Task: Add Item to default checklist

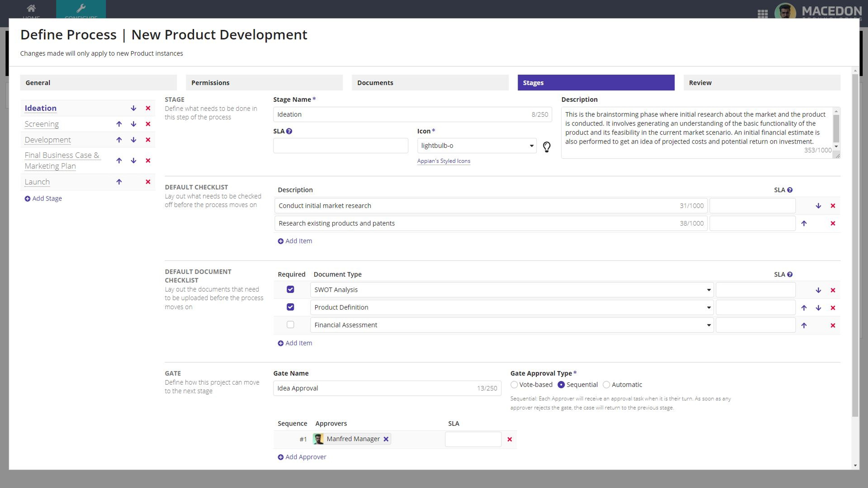Action: pos(295,241)
